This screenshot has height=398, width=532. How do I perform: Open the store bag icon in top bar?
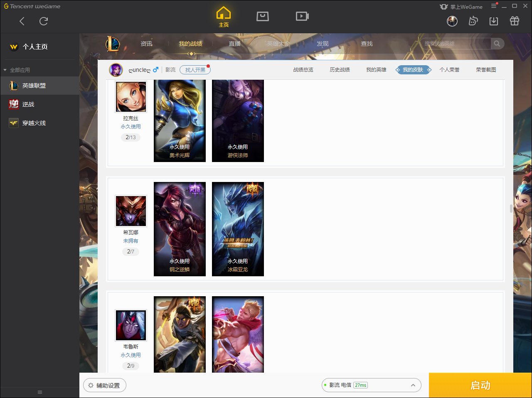pos(263,16)
